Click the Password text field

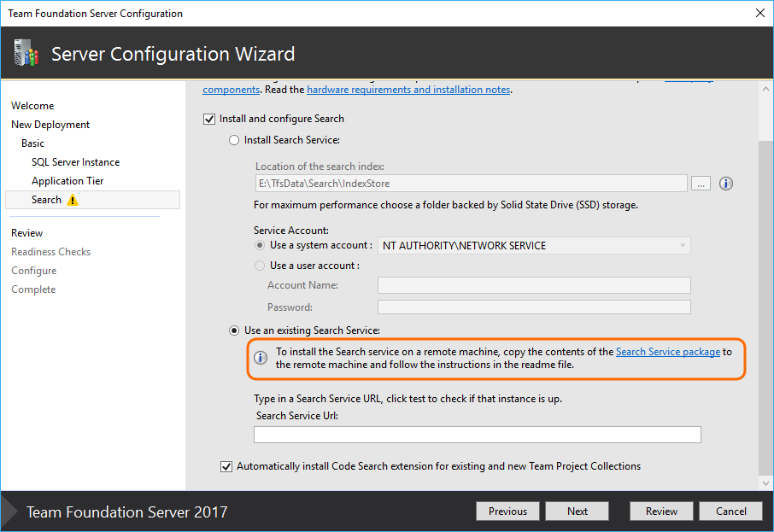pos(534,307)
